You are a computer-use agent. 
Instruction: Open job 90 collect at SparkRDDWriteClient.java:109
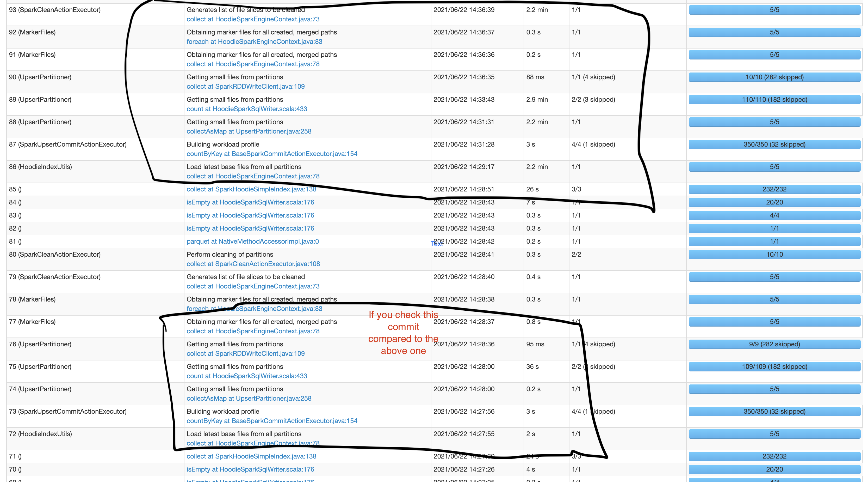(245, 86)
